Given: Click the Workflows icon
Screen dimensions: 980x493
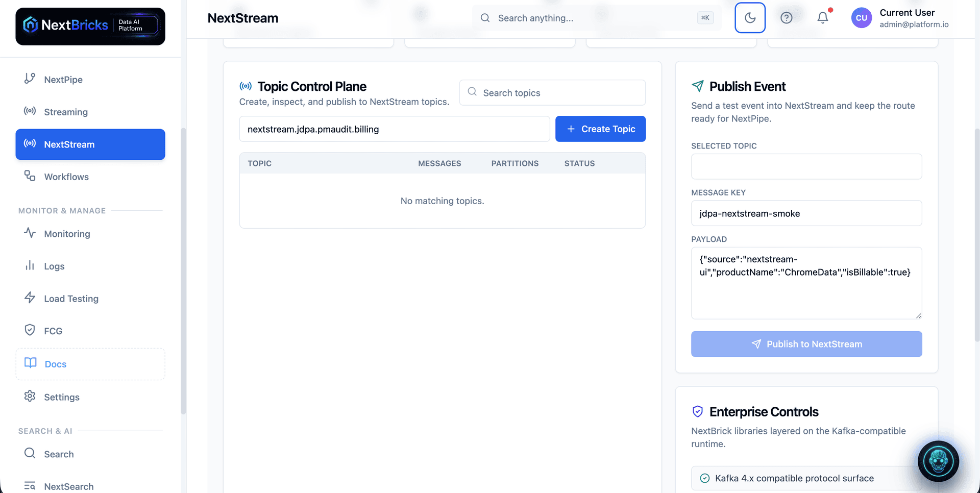Looking at the screenshot, I should [x=30, y=176].
